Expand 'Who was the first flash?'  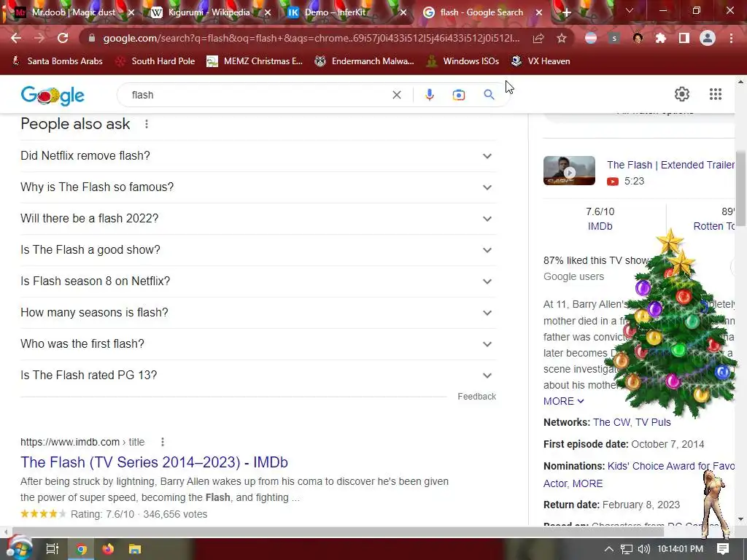point(258,344)
